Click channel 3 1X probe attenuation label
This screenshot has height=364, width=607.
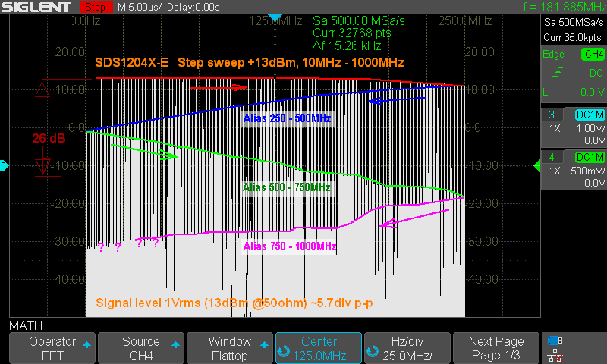click(555, 128)
